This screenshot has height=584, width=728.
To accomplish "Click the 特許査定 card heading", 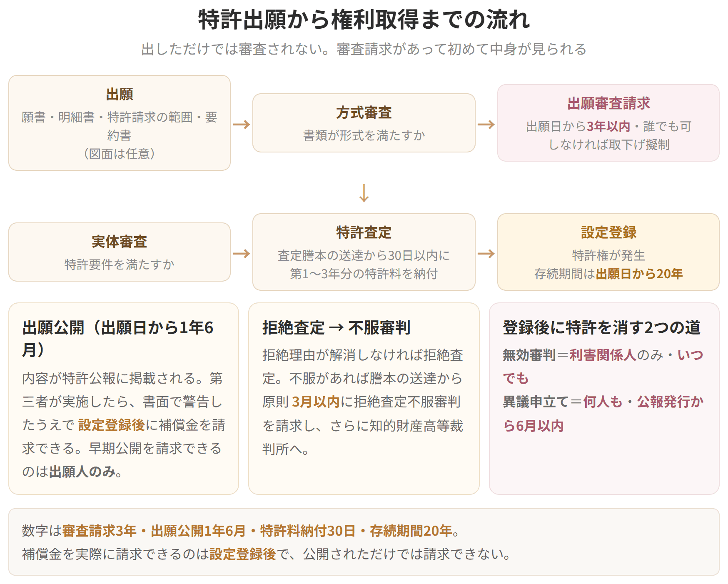I will (x=364, y=232).
